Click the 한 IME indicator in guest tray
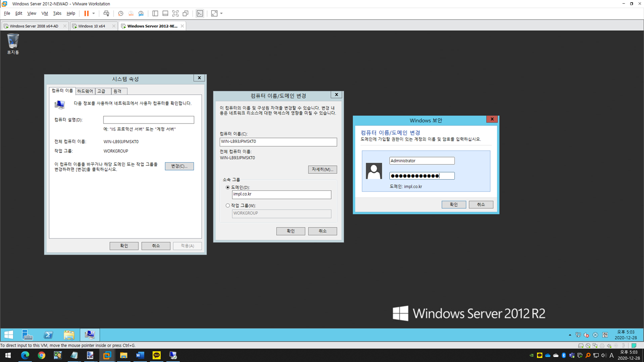The width and height of the screenshot is (644, 362). point(605,335)
